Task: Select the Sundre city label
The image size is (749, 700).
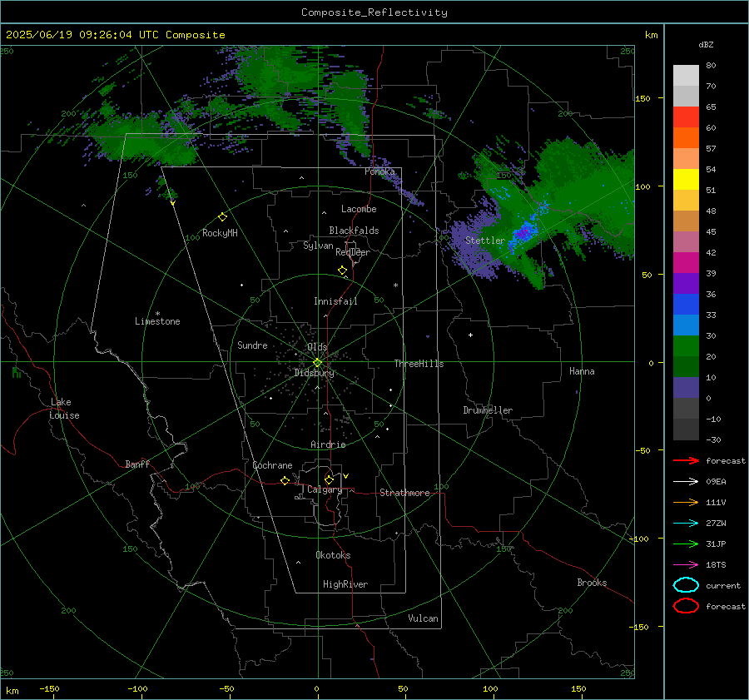Action: 252,345
